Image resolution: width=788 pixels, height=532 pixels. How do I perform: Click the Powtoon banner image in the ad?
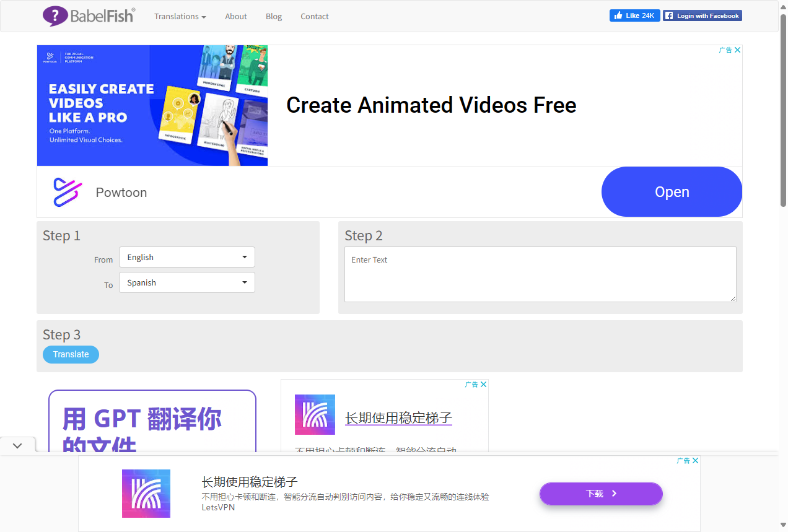[x=152, y=105]
